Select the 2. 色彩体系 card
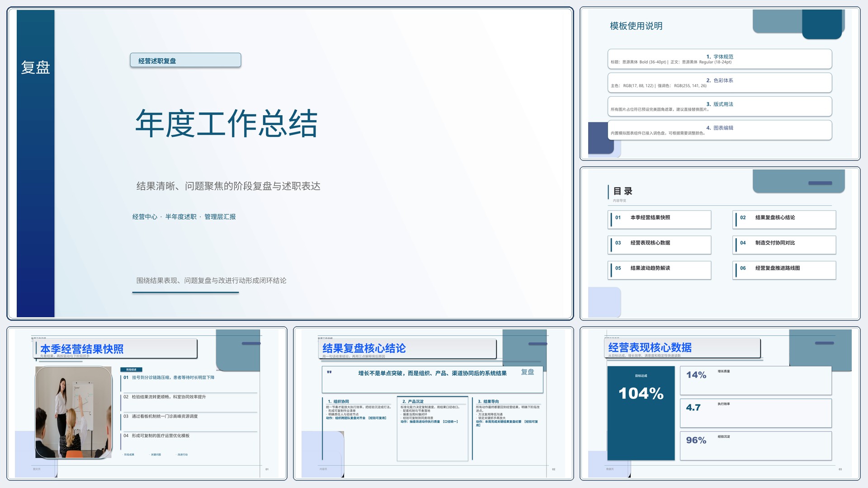 pos(720,83)
